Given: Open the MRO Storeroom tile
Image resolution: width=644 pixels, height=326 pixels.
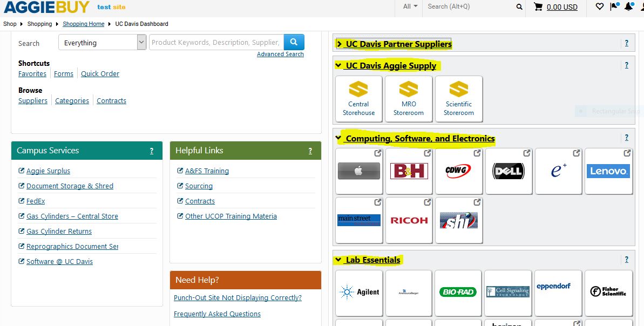Looking at the screenshot, I should pyautogui.click(x=409, y=99).
